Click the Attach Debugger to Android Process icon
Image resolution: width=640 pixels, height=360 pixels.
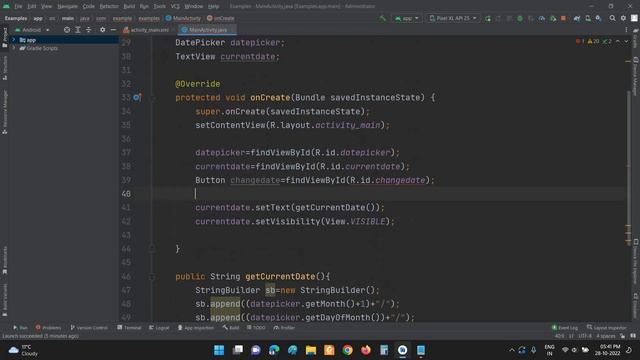pyautogui.click(x=553, y=18)
